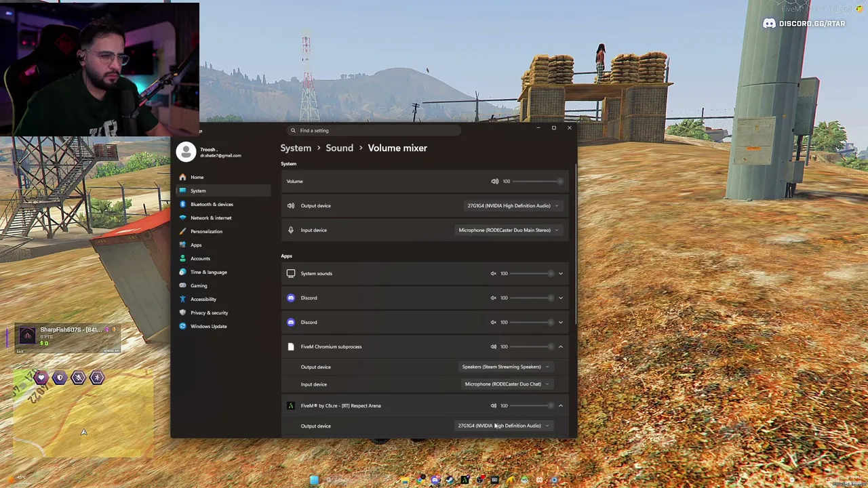Click the search magnifier in Find a setting
This screenshot has width=868, height=488.
(293, 130)
